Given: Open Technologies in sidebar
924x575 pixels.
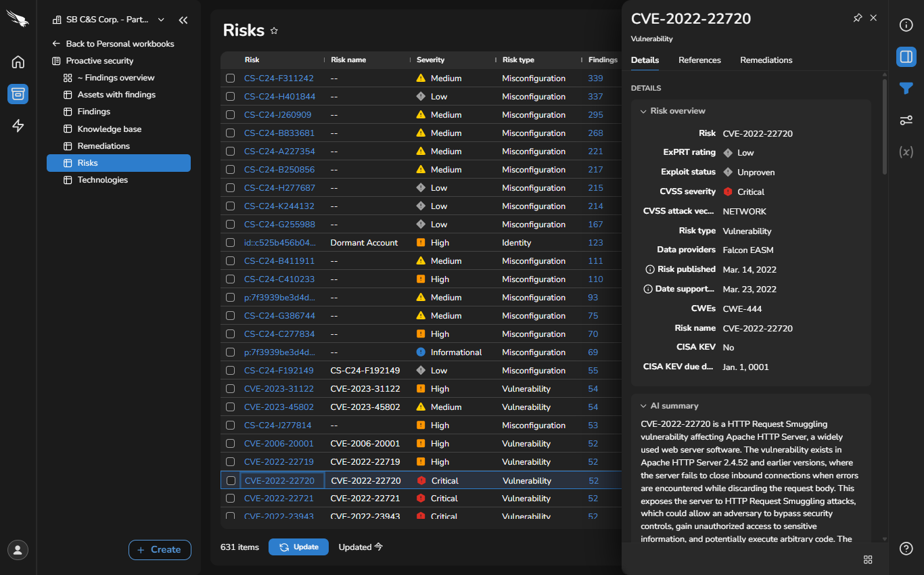Looking at the screenshot, I should click(118, 180).
